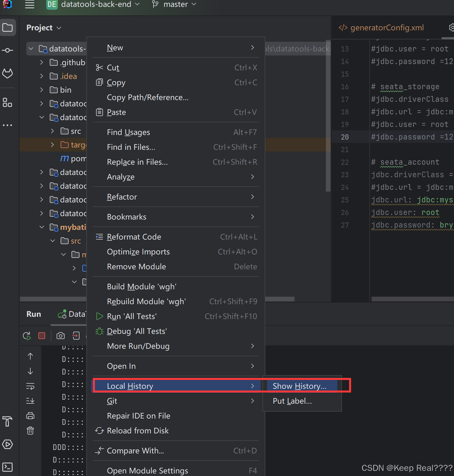The width and height of the screenshot is (454, 476).
Task: Open the Build hammer tool window
Action: coord(7,421)
